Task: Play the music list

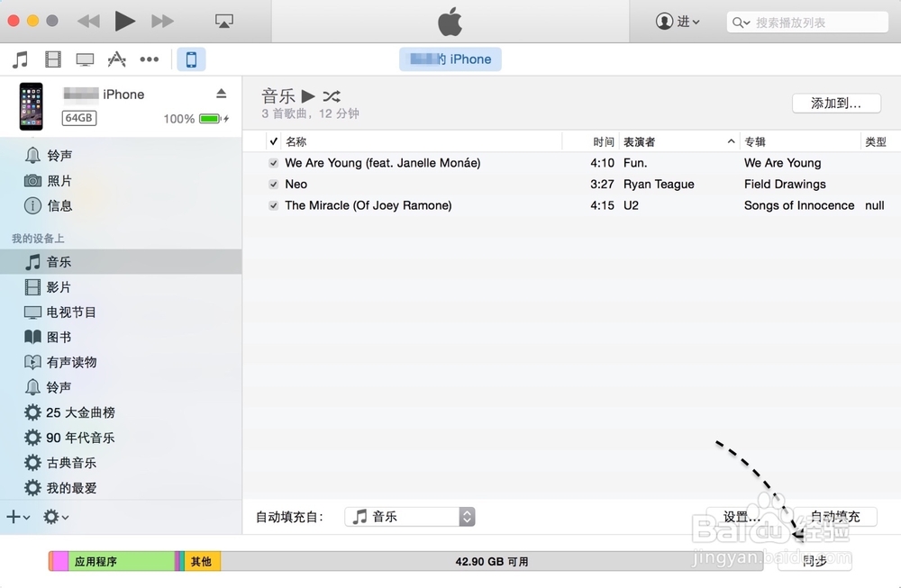Action: click(308, 95)
